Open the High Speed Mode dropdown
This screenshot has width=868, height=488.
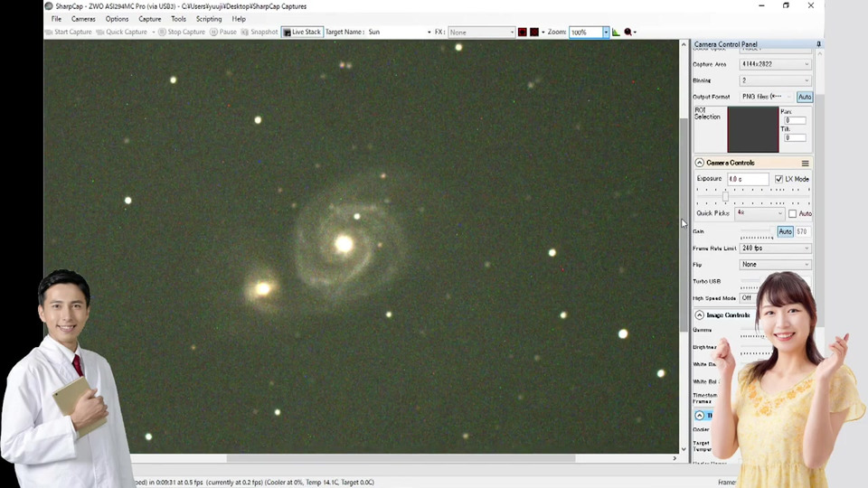pos(749,297)
